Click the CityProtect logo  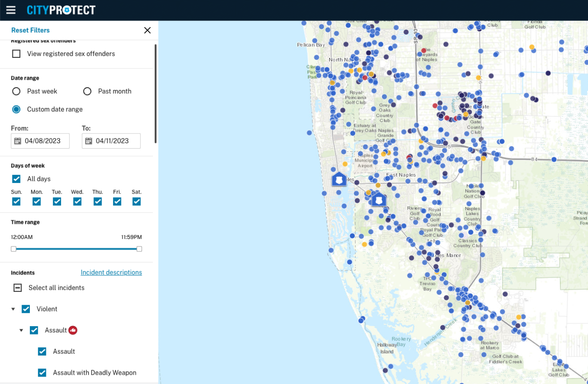[61, 10]
